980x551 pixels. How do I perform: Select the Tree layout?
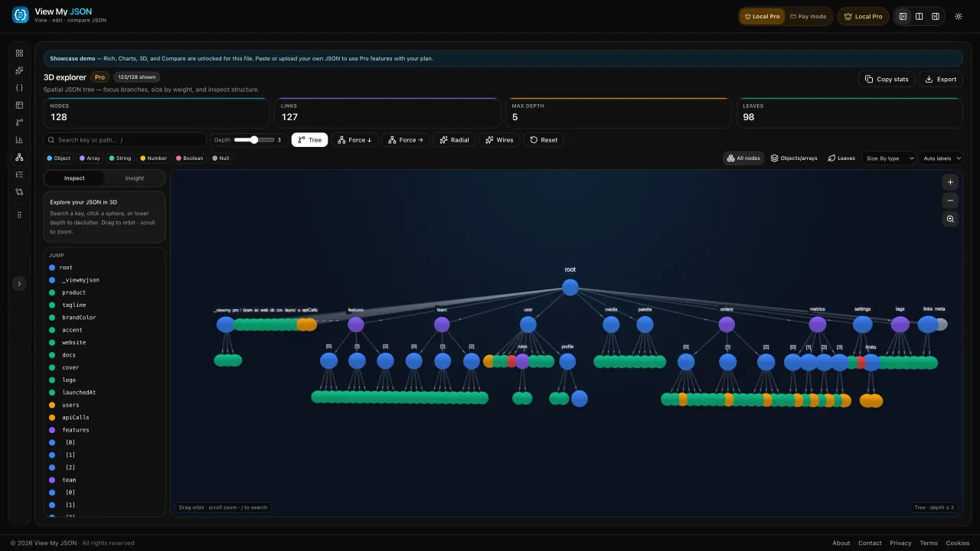coord(310,140)
